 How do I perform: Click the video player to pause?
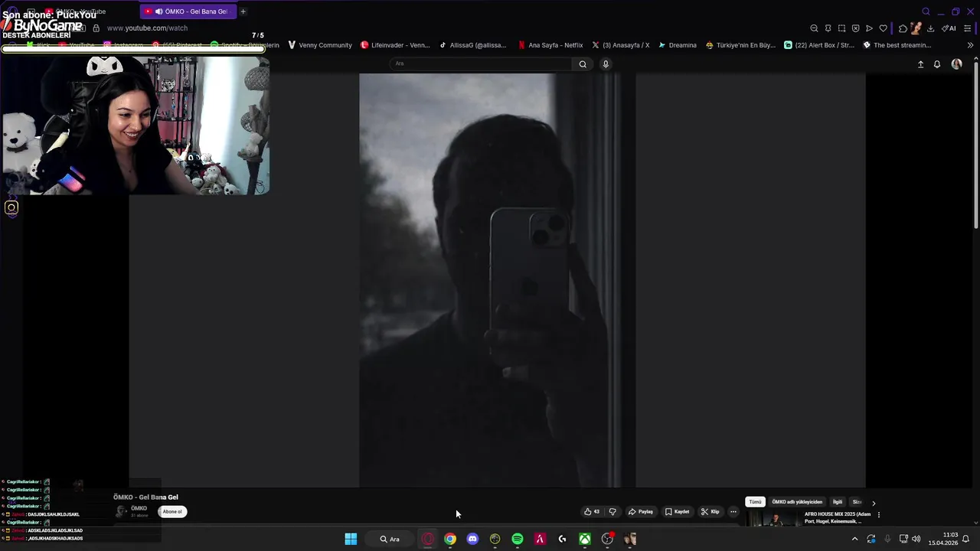pyautogui.click(x=497, y=280)
